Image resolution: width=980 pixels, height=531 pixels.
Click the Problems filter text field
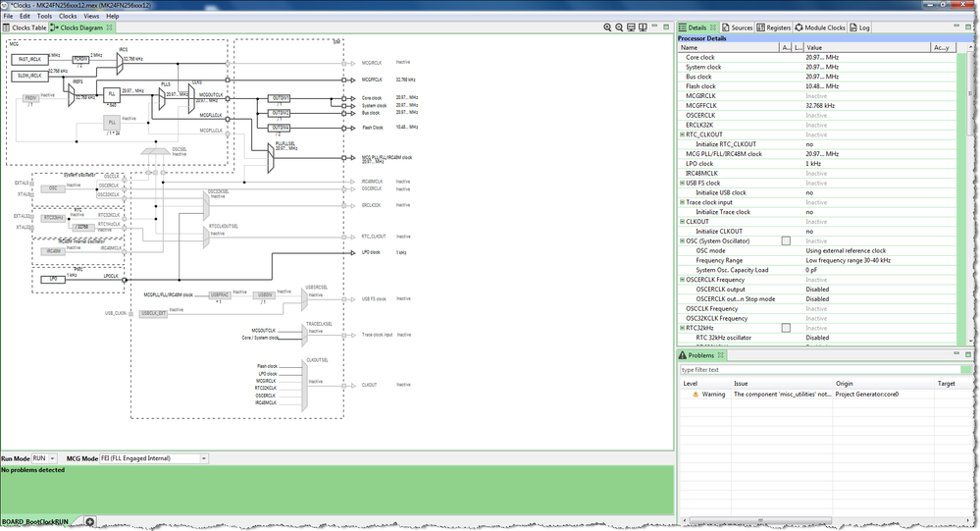pos(820,370)
